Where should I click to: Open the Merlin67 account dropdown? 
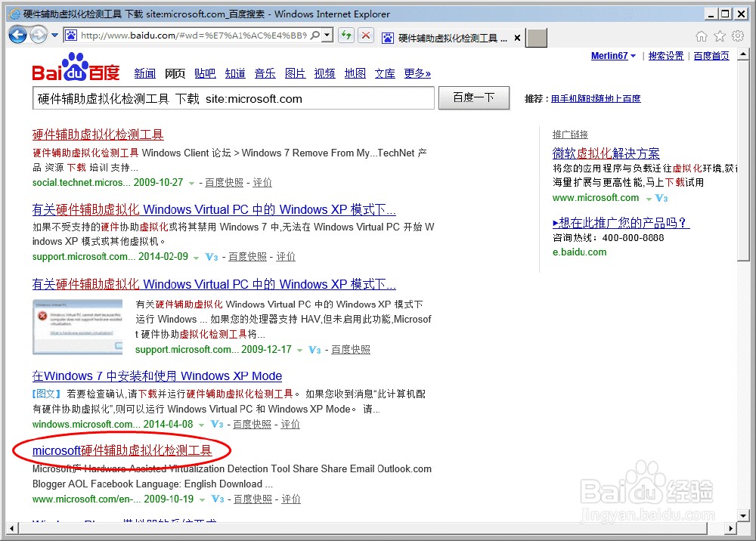(613, 56)
